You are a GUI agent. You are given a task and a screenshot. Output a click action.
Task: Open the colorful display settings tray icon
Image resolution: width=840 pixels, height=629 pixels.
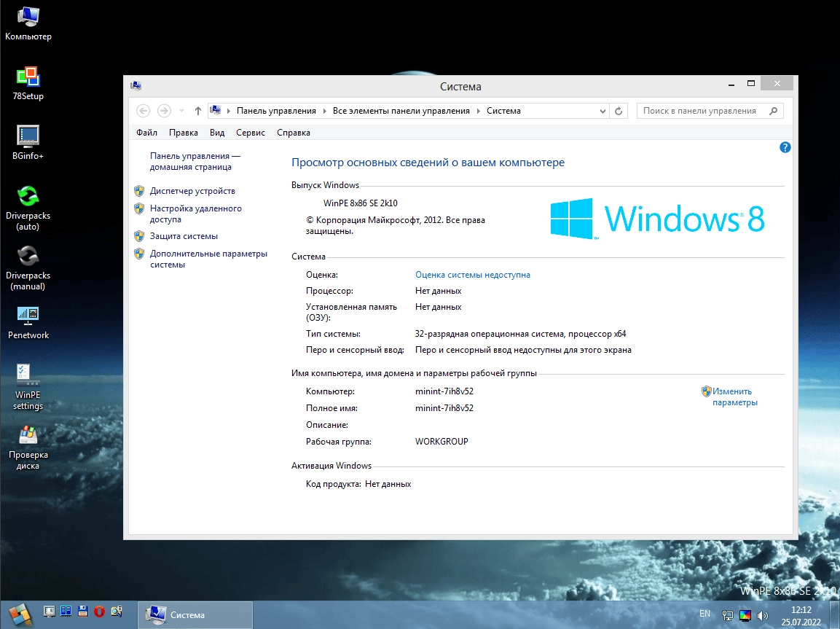[x=745, y=615]
